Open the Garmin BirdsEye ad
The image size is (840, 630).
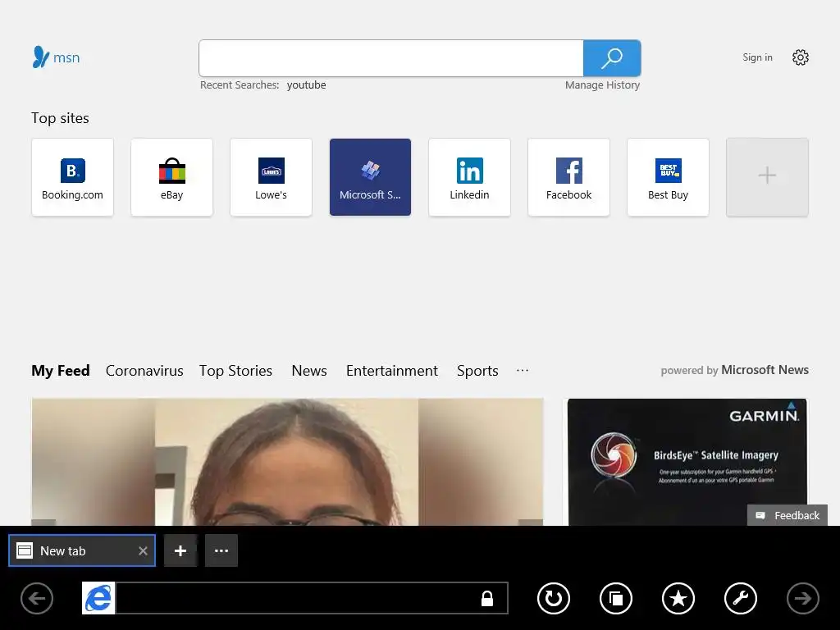click(687, 462)
